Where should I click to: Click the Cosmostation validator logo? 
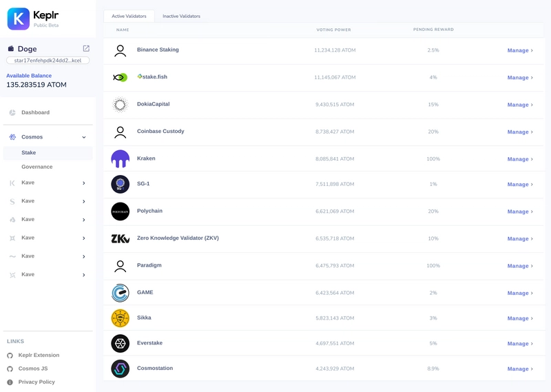tap(120, 369)
